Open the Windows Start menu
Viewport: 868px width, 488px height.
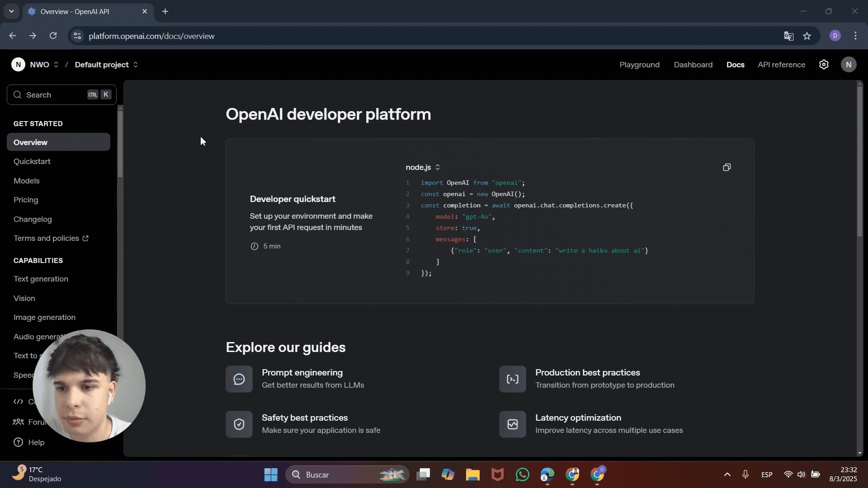[x=271, y=474]
